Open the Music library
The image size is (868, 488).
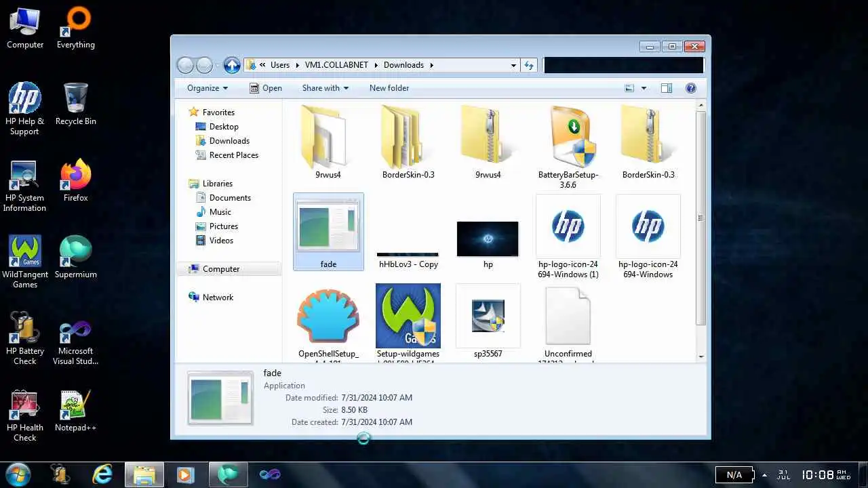click(x=220, y=212)
